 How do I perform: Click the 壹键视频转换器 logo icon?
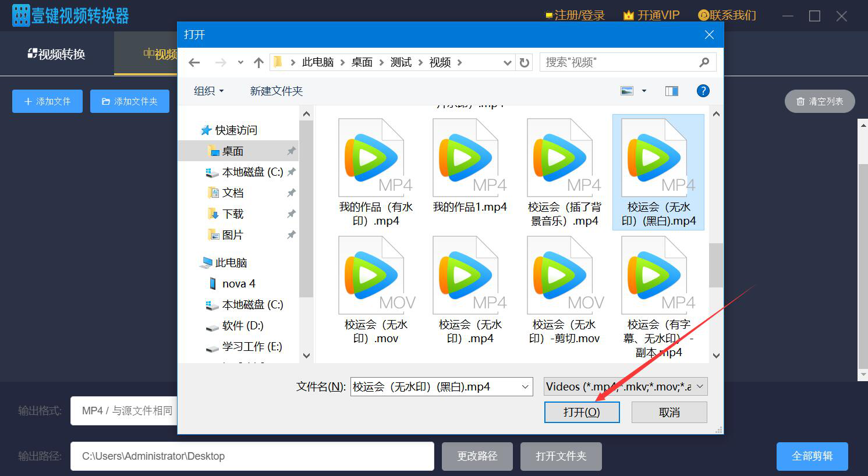point(20,16)
